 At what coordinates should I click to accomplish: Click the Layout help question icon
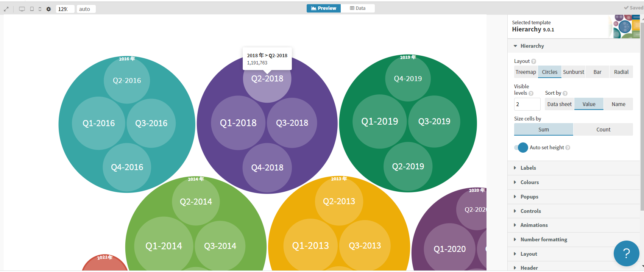tap(533, 61)
